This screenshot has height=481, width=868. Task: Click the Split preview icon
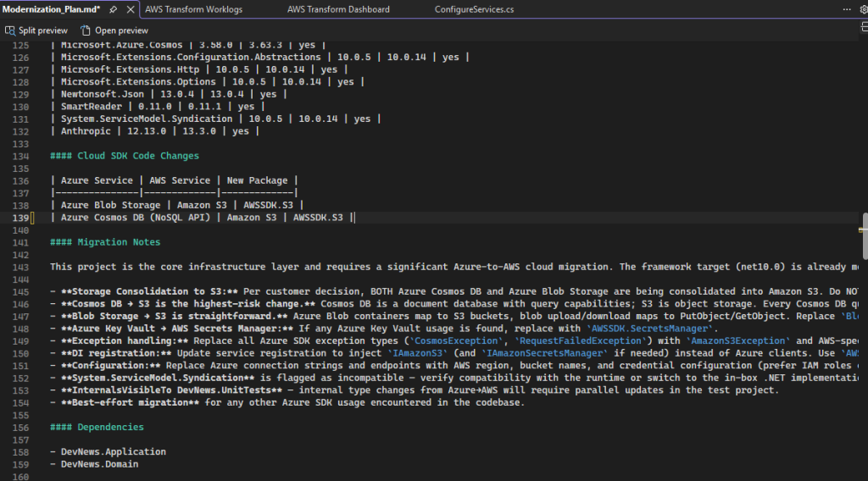(x=10, y=30)
